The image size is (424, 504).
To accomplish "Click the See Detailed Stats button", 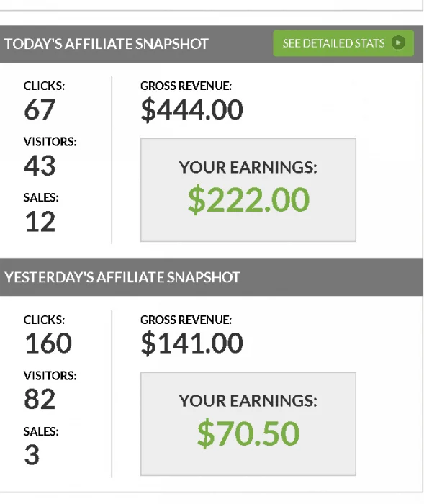I will point(343,43).
